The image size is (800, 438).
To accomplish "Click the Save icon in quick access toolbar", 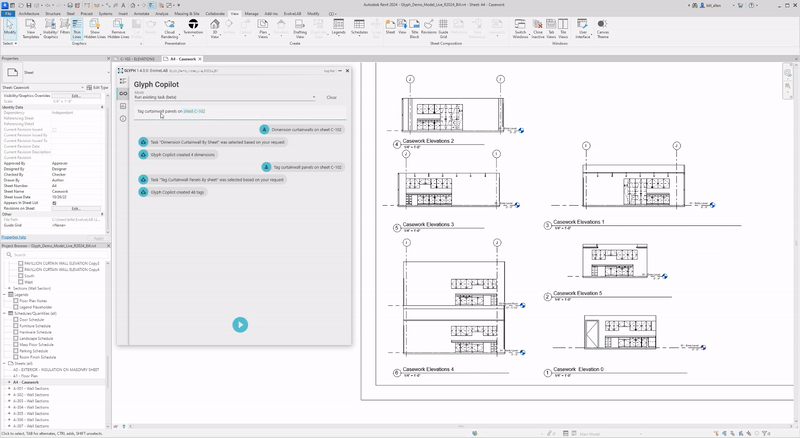I will coord(27,5).
